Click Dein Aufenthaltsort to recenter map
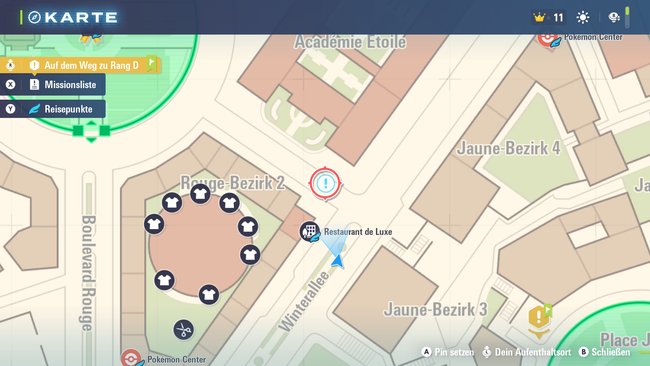The height and width of the screenshot is (366, 650). coord(526,352)
